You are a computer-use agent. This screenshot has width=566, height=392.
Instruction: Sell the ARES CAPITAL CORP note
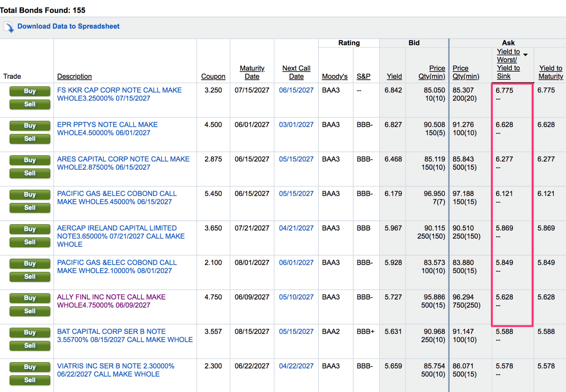30,173
